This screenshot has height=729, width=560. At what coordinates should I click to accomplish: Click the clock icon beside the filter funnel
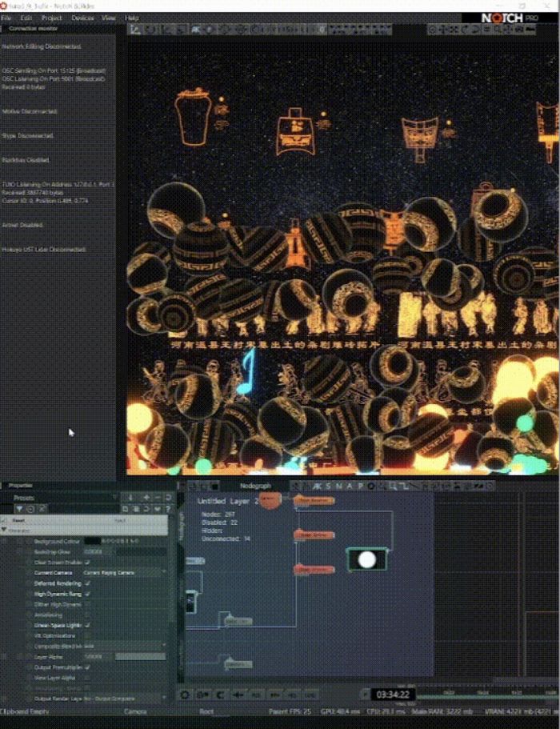(x=30, y=509)
